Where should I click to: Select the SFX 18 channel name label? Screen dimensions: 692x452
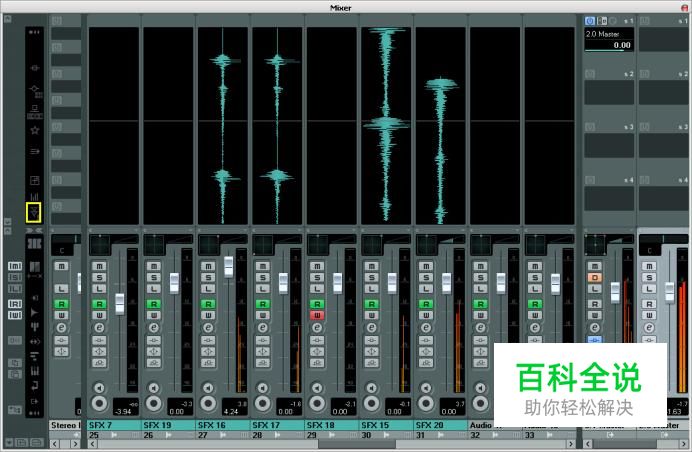(331, 425)
